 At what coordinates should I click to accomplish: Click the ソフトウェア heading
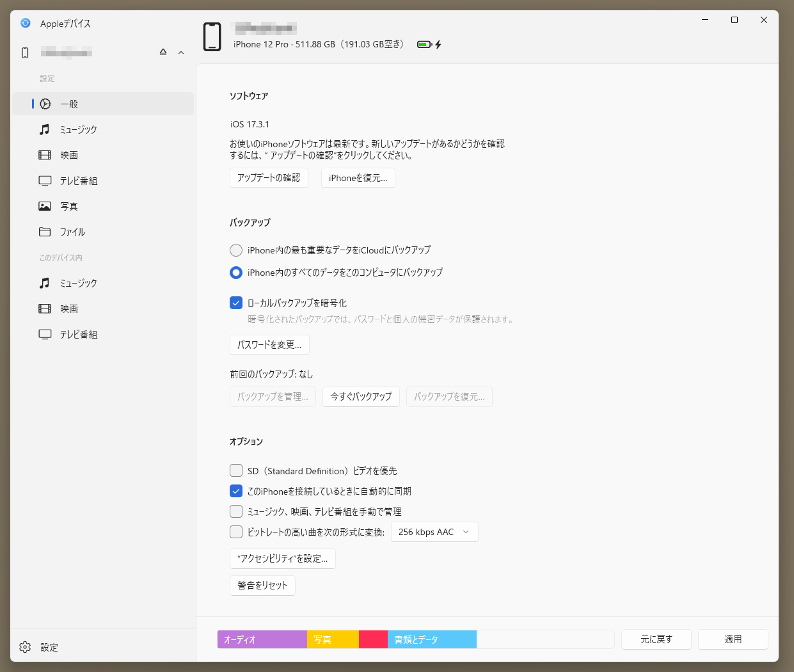tap(249, 96)
